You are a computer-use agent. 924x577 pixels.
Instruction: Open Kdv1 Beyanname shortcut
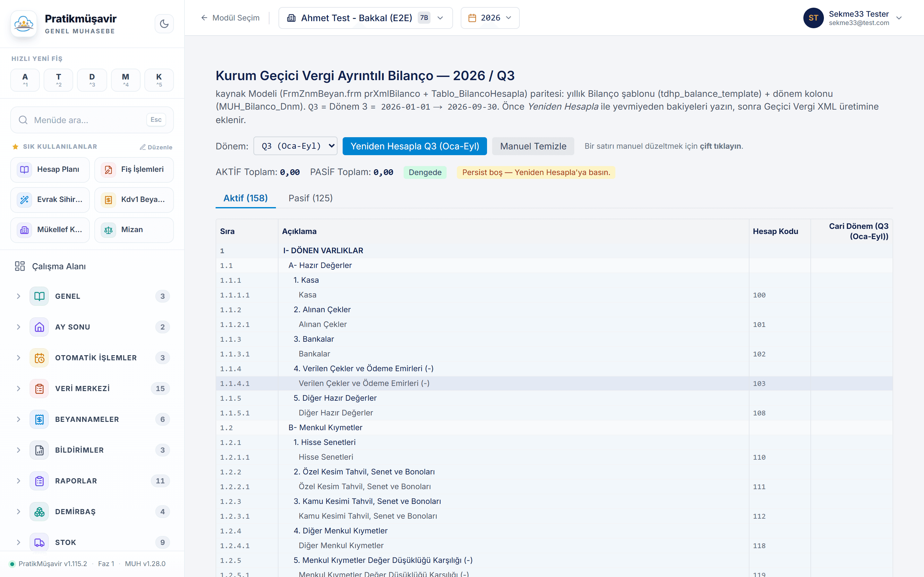pos(134,200)
